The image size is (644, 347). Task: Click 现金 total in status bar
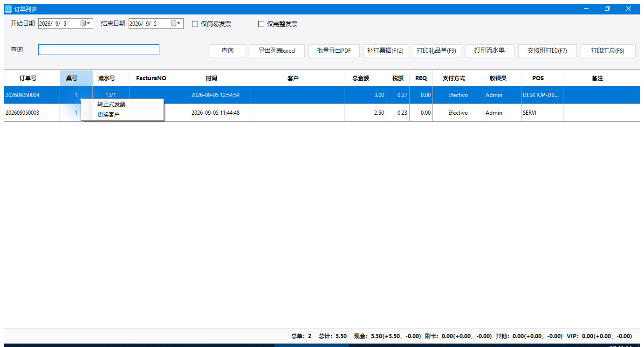387,336
